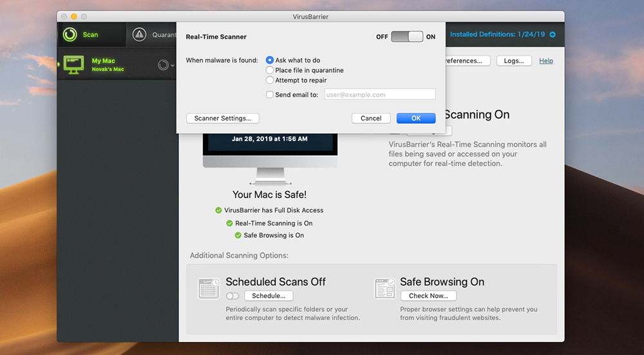
Task: Click the 'Jan 28, 2019 at 1:56 AM' date
Action: 269,139
